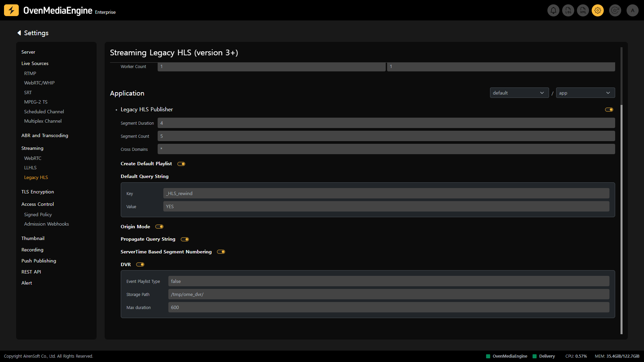Open the LOG file viewer icon
This screenshot has width=644, height=362.
[x=568, y=10]
